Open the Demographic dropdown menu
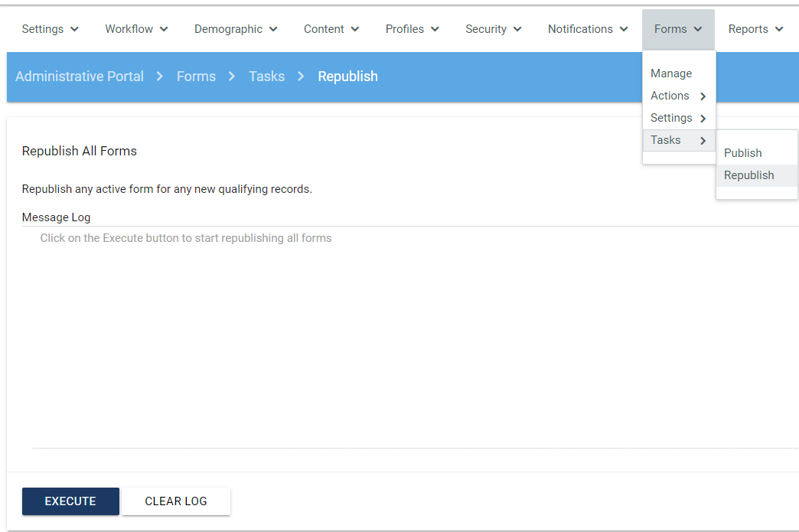Screen dimensions: 799x532 236,29
